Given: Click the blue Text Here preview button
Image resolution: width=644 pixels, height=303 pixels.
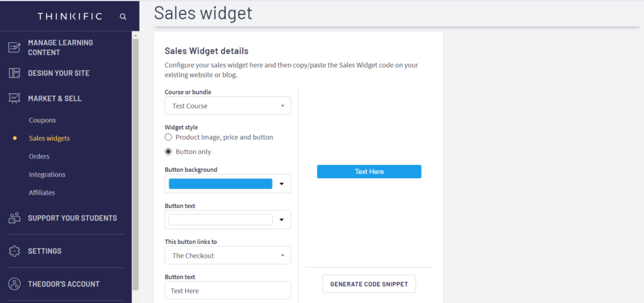Looking at the screenshot, I should tap(369, 172).
